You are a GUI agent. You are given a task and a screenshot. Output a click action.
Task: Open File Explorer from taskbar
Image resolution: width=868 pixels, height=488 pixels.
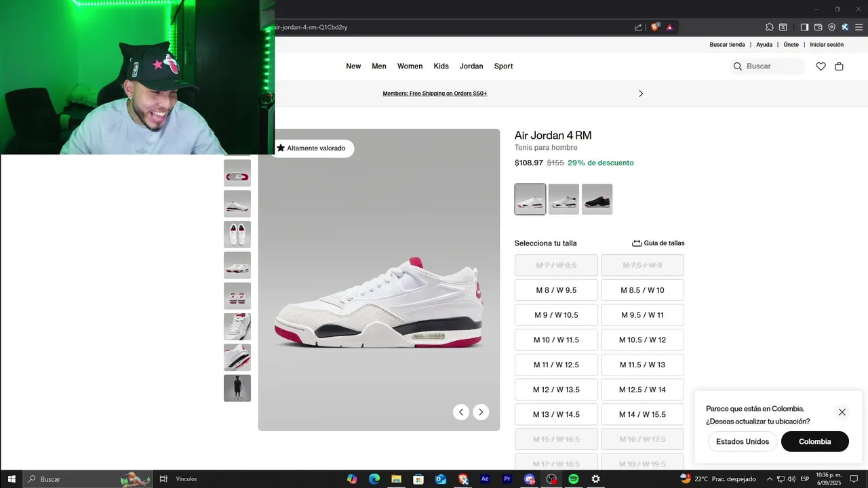(396, 479)
